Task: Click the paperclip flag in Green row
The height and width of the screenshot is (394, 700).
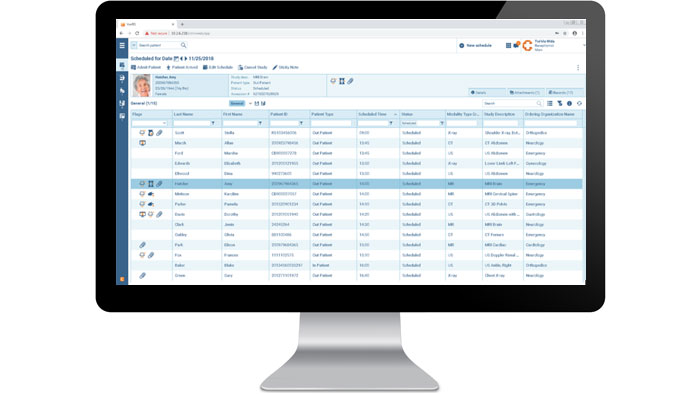Action: (142, 276)
